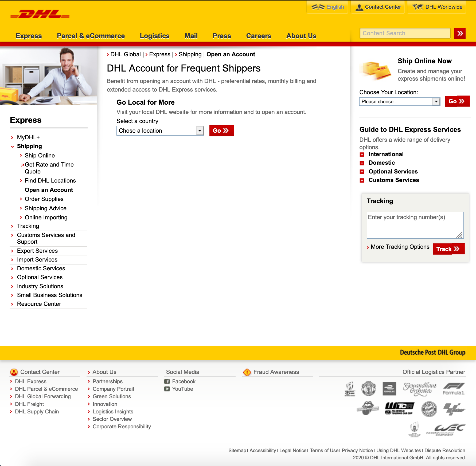
Task: Click the Fraud Awareness warning icon
Action: (x=247, y=372)
